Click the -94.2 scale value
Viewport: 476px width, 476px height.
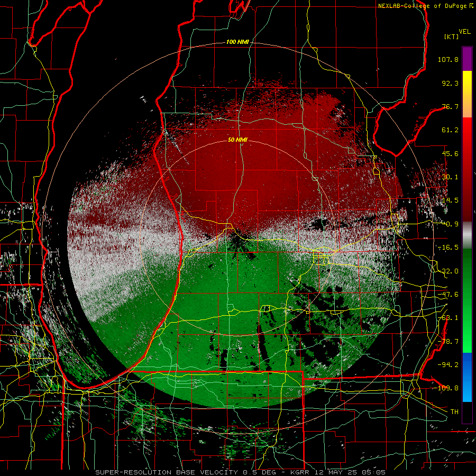[x=448, y=364]
